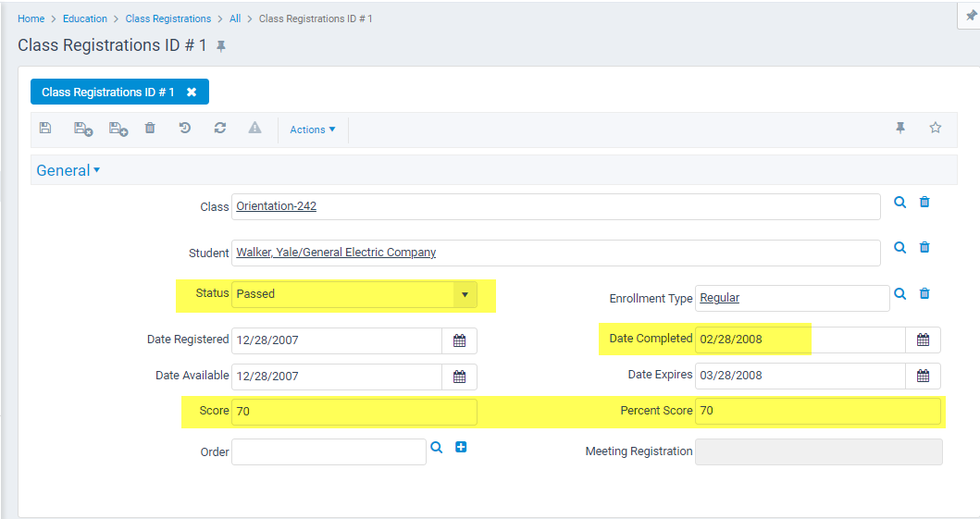Image resolution: width=980 pixels, height=519 pixels.
Task: Collapse the General section
Action: click(68, 170)
